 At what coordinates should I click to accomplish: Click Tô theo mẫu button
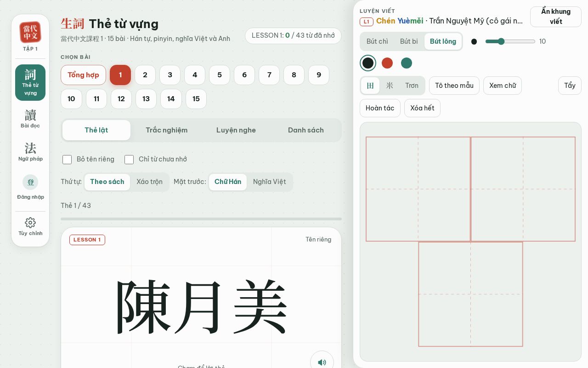pos(454,86)
